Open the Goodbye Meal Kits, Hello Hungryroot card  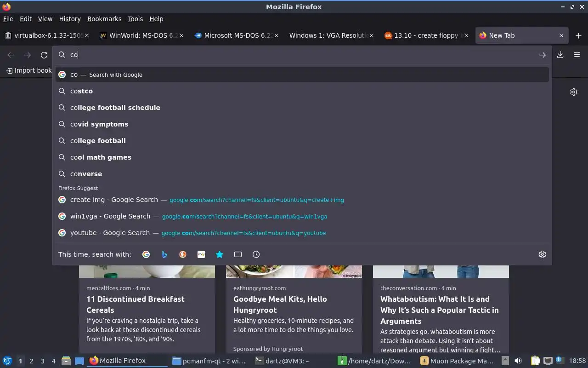(294, 310)
